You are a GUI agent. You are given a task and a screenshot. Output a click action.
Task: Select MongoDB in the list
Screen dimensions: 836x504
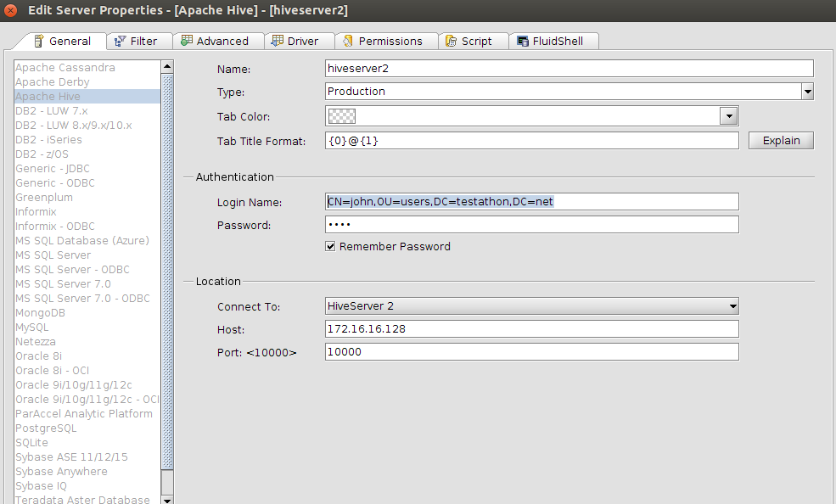[87, 312]
